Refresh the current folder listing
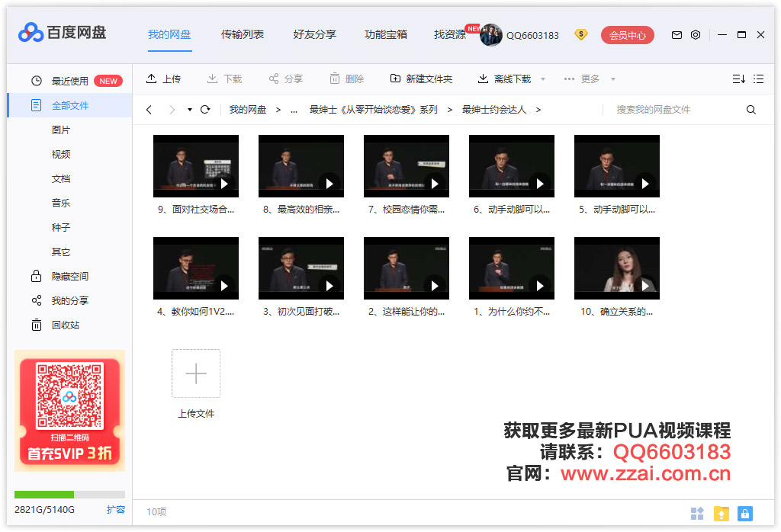The width and height of the screenshot is (781, 532). [x=205, y=110]
